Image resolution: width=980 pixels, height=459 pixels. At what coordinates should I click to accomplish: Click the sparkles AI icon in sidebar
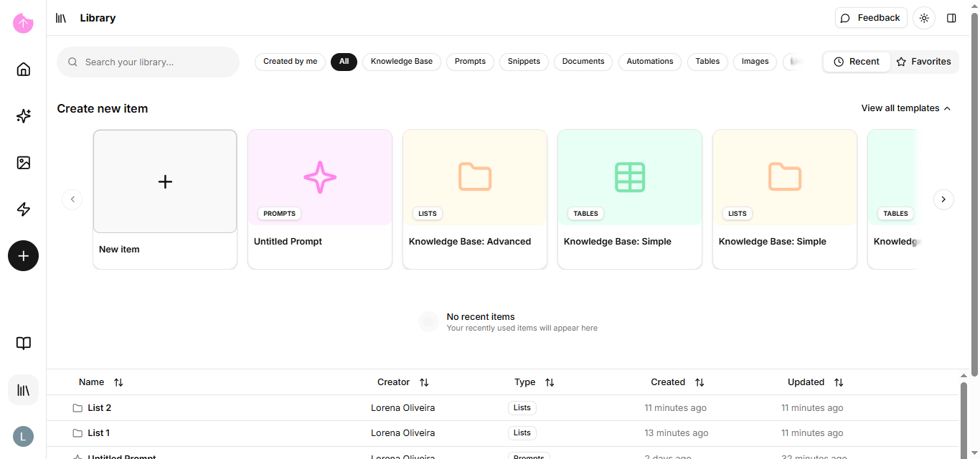[24, 116]
